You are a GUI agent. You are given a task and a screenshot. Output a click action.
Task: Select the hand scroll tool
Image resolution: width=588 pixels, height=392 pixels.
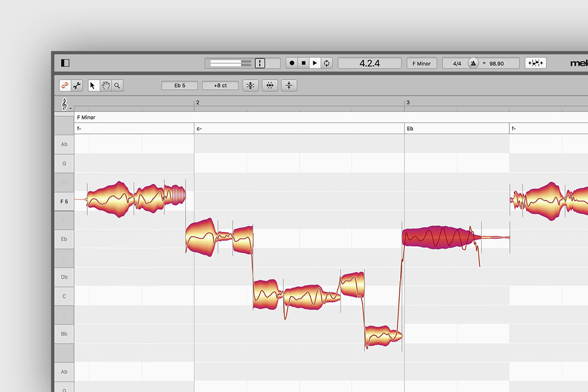point(105,86)
